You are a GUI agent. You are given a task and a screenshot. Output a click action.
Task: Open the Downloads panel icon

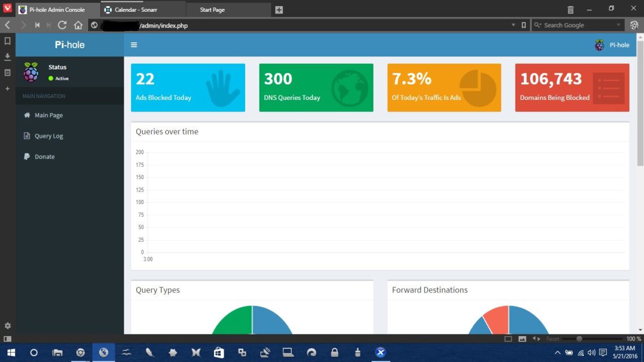[x=7, y=56]
